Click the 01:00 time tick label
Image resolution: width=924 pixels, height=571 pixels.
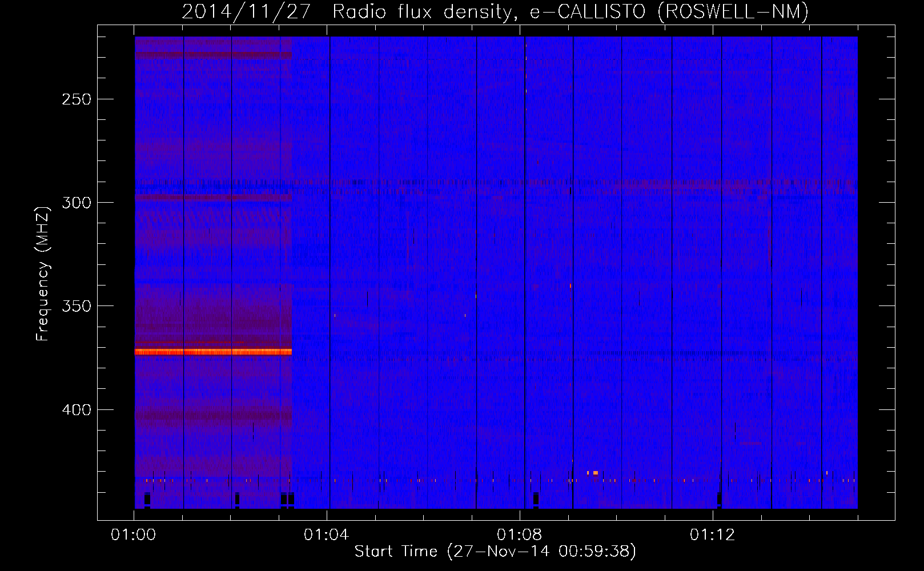pos(134,535)
